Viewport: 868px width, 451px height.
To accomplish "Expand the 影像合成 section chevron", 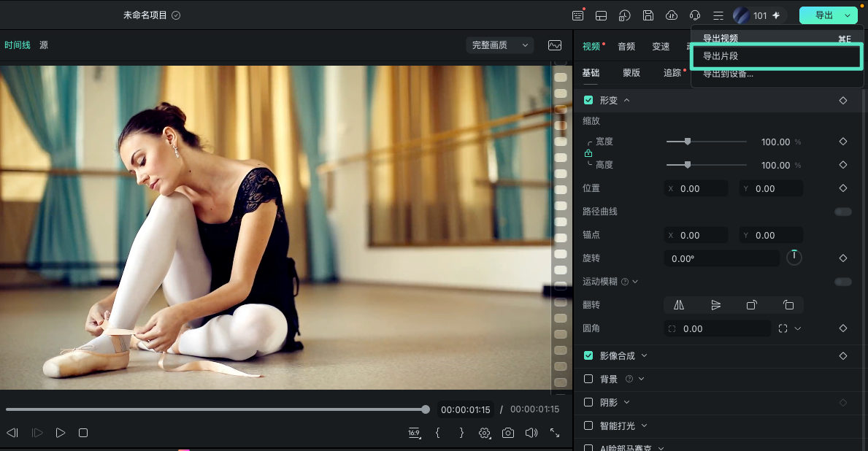I will click(x=645, y=355).
